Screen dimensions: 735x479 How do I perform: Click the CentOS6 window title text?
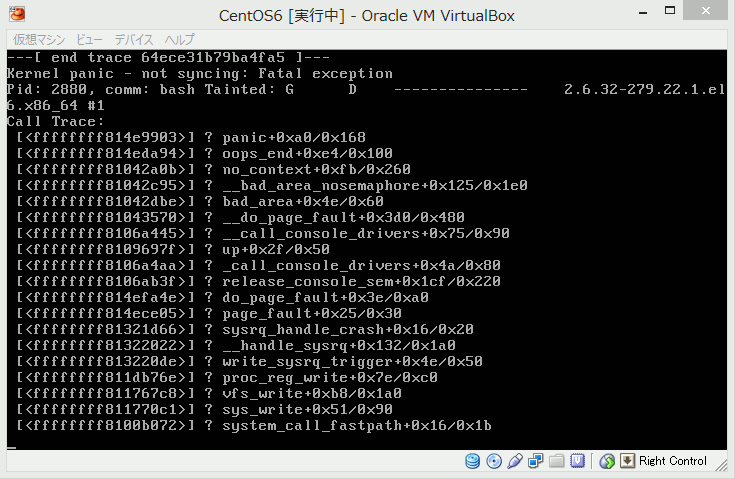click(367, 15)
